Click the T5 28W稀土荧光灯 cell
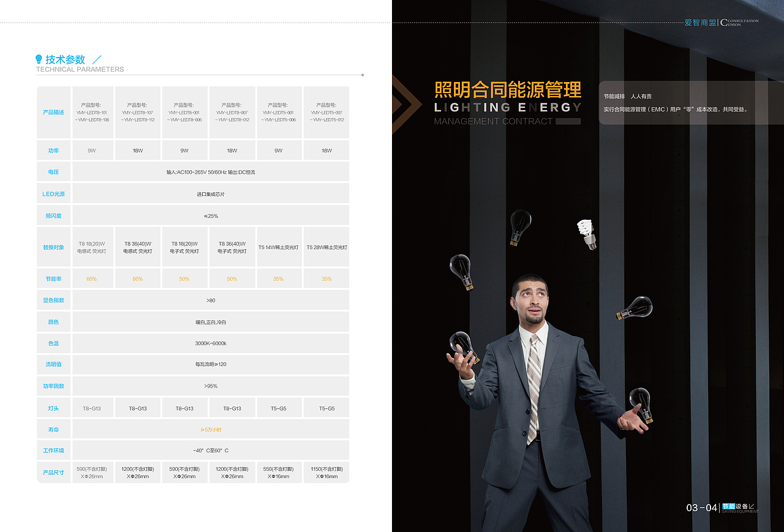784x532 pixels. click(326, 247)
